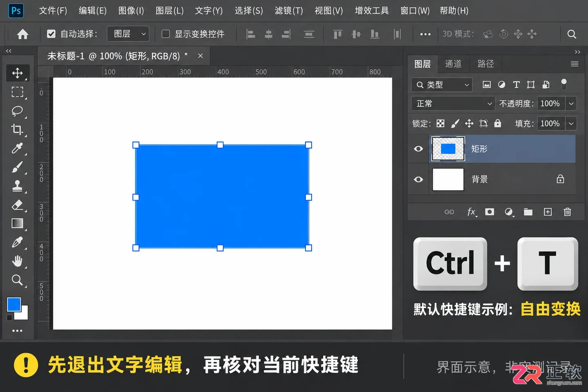The image size is (588, 392).
Task: Click the foreground blue color swatch
Action: point(13,304)
